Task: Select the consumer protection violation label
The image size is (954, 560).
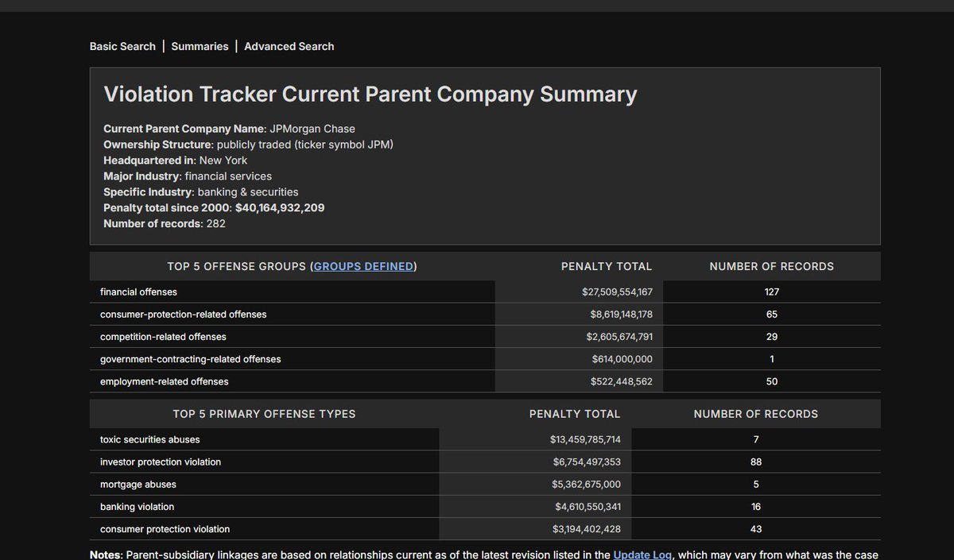Action: coord(165,528)
